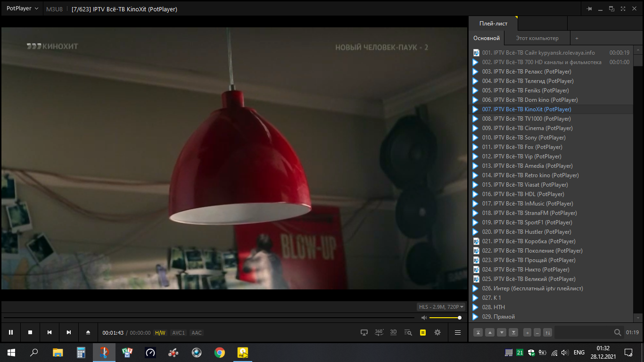Toggle H/W hardware acceleration indicator
Screen dimensions: 644x362
click(x=160, y=333)
